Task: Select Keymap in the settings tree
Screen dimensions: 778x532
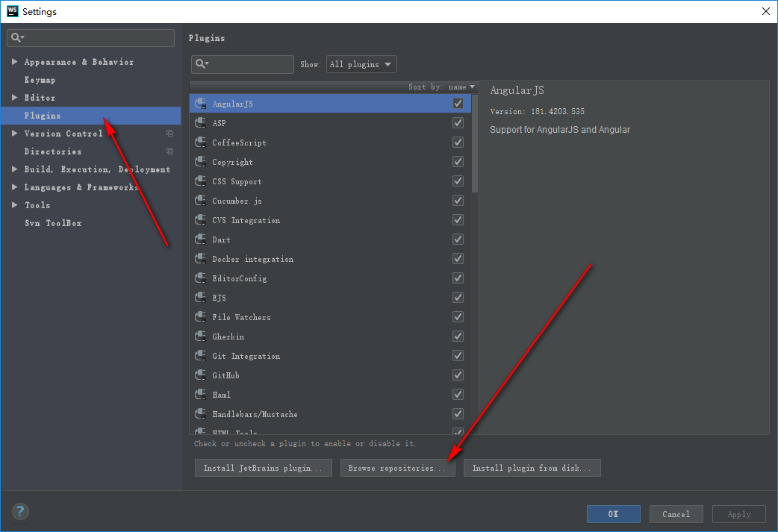Action: (x=40, y=80)
